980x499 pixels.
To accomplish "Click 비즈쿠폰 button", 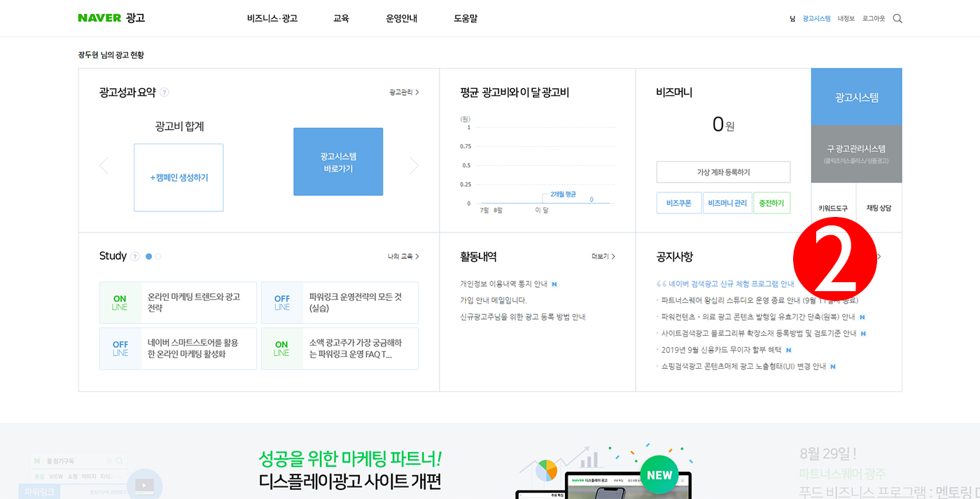I will pos(679,203).
